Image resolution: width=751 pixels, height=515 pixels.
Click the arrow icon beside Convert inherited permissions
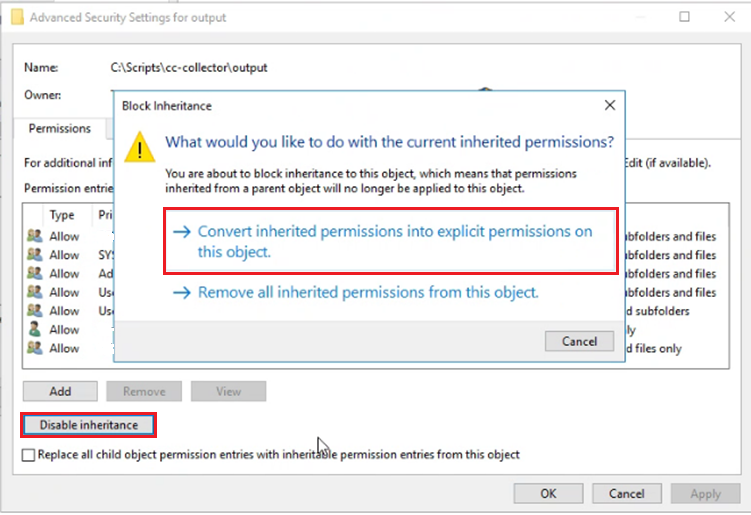click(182, 232)
